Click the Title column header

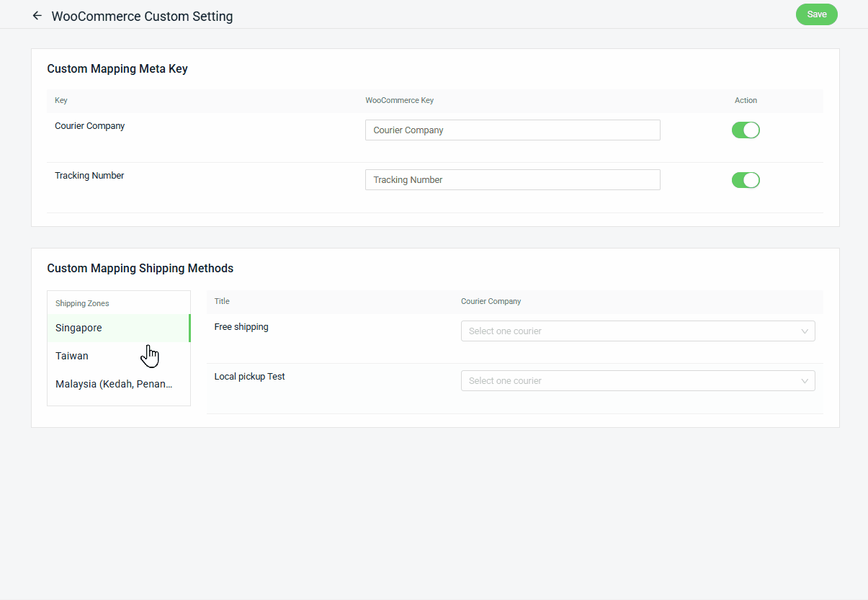click(x=222, y=301)
